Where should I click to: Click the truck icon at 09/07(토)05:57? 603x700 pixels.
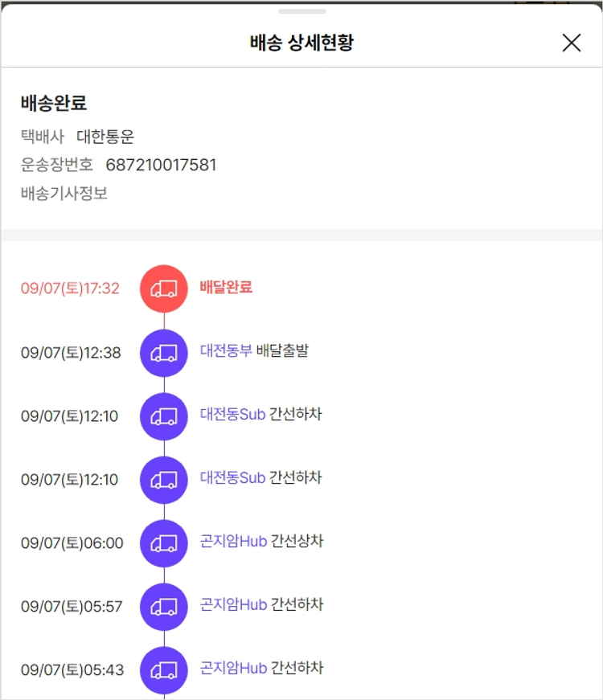(164, 607)
